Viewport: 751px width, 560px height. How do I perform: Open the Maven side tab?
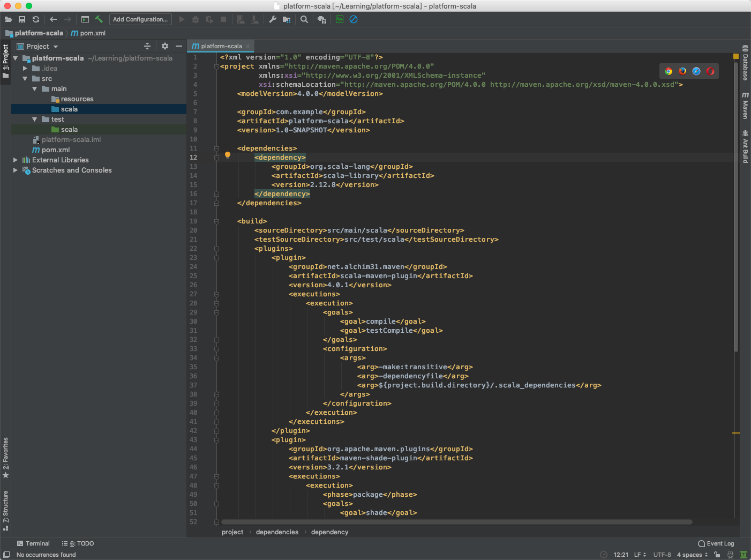point(745,105)
